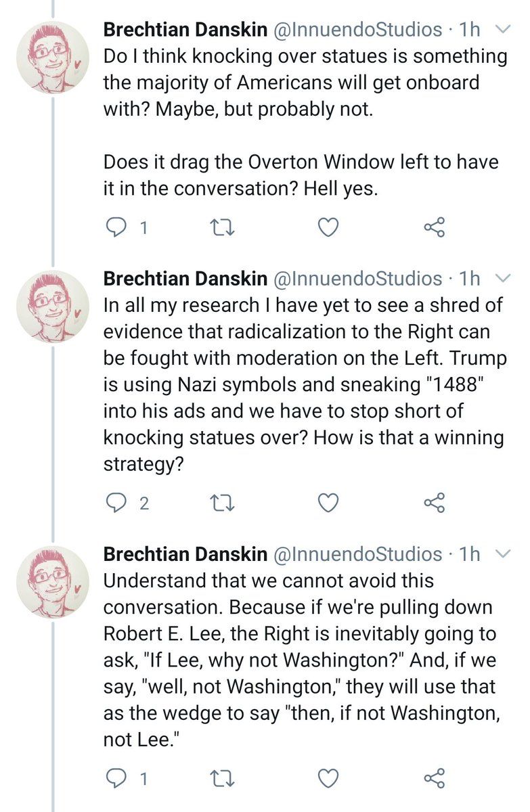Like the Overton Window tweet

pos(328,229)
